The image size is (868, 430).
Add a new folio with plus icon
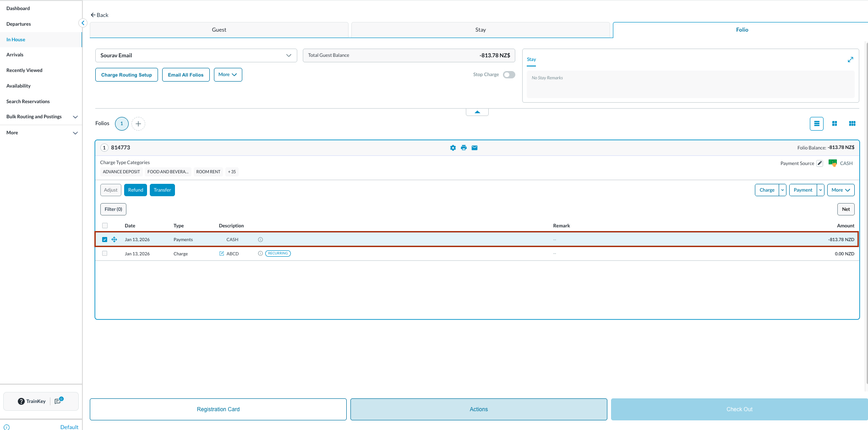pyautogui.click(x=138, y=124)
